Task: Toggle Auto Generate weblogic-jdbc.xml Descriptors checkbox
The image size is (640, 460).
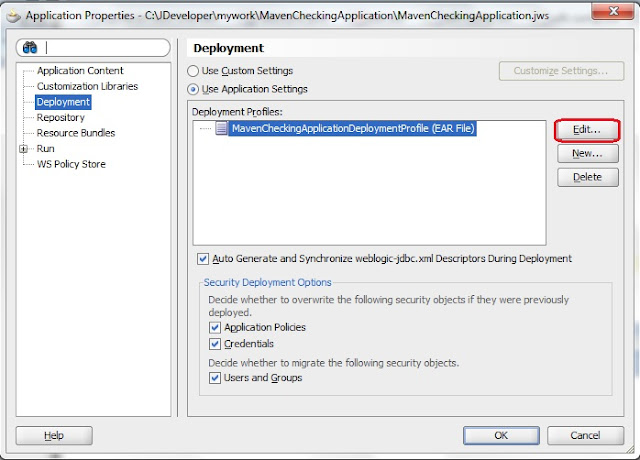Action: (203, 259)
